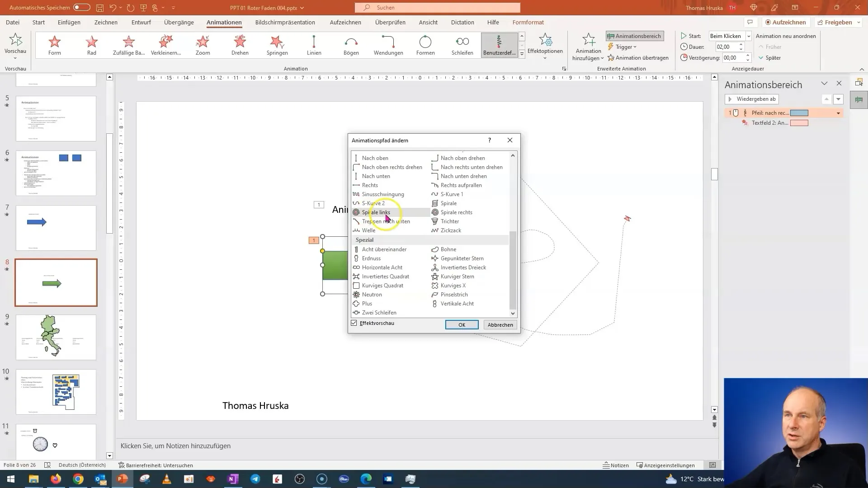Click the dialog list scrollbar thumb
The width and height of the screenshot is (868, 488).
point(513,270)
